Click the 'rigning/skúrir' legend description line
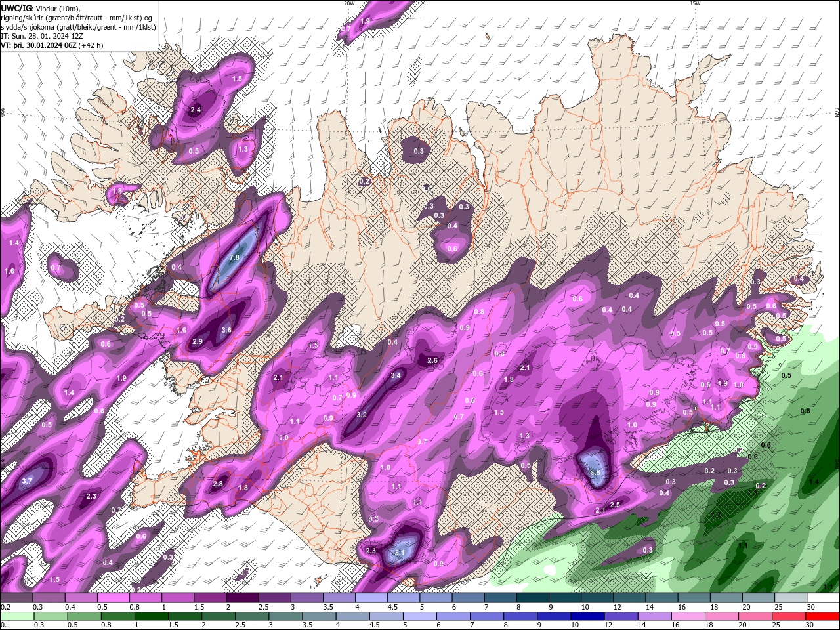 [77, 18]
